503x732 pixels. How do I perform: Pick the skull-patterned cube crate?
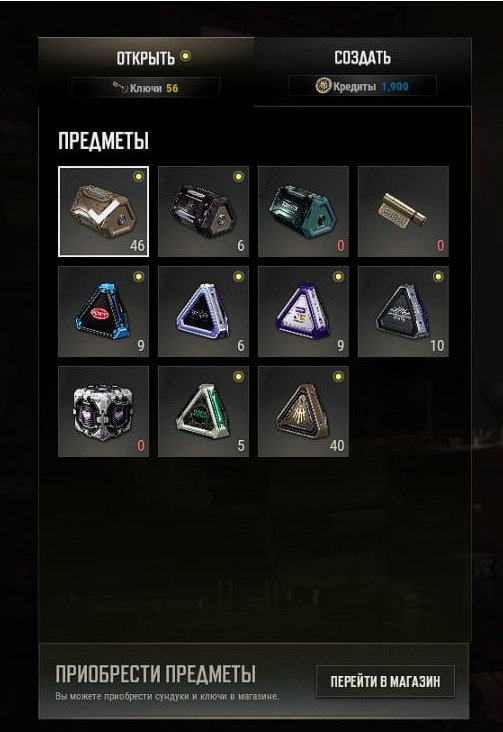[103, 411]
